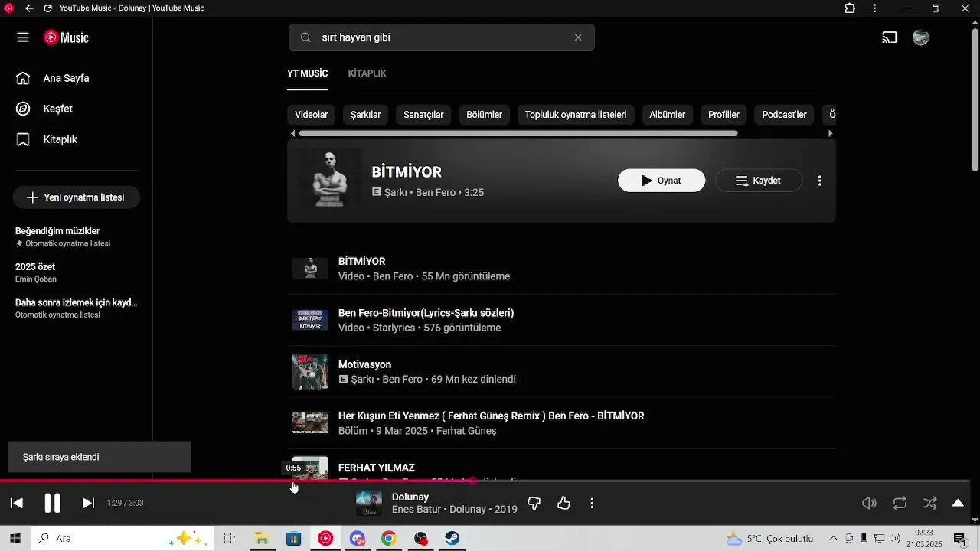
Task: Toggle shuffle mode
Action: pyautogui.click(x=929, y=503)
